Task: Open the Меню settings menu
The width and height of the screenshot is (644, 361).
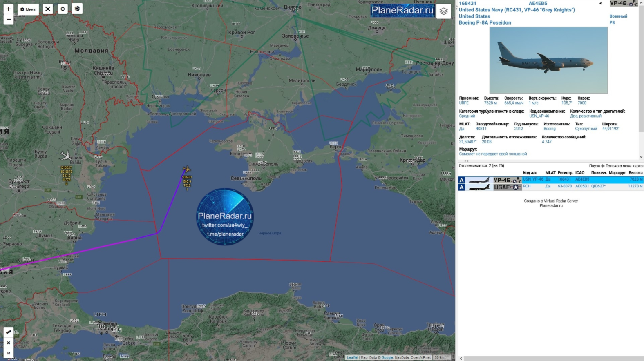Action: (28, 9)
